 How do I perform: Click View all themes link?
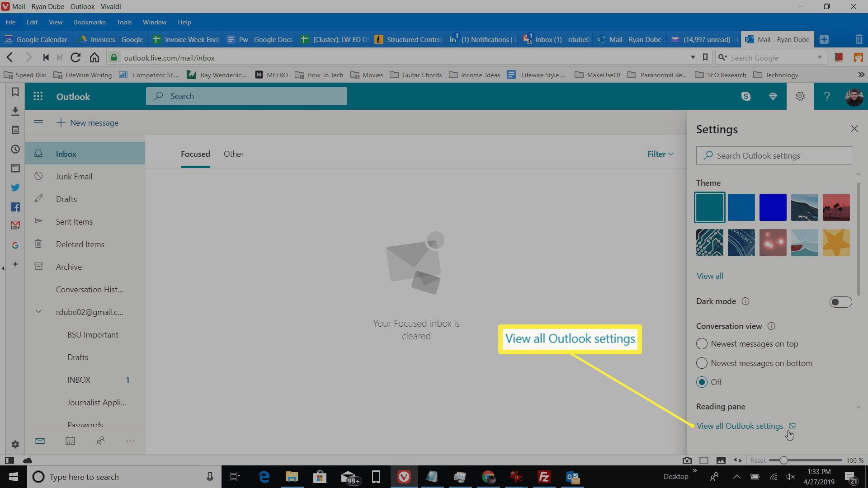pyautogui.click(x=710, y=276)
